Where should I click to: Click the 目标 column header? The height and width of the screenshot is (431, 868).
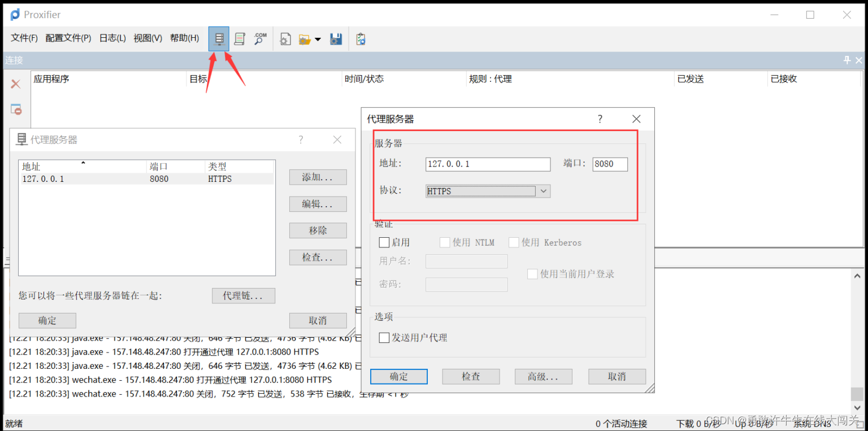pyautogui.click(x=264, y=79)
